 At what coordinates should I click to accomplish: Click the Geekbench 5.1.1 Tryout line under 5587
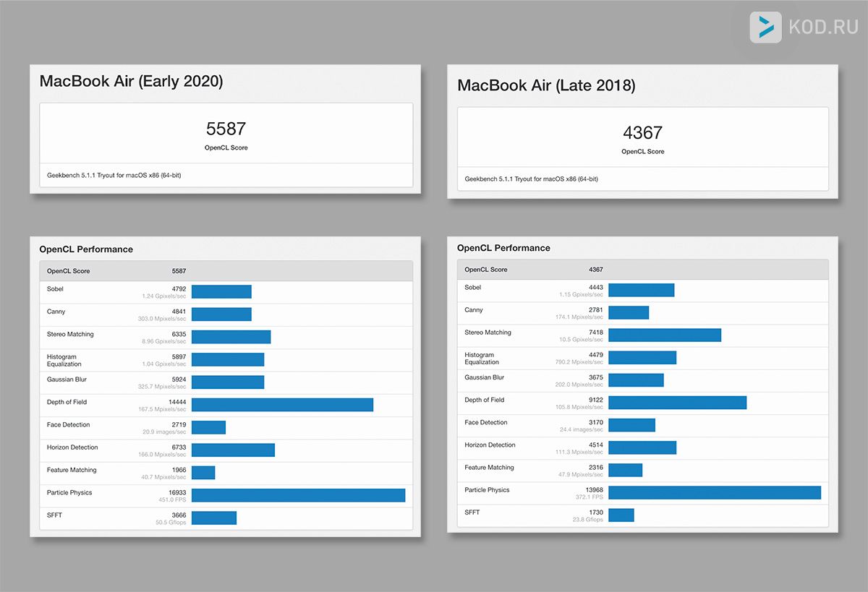(x=114, y=175)
